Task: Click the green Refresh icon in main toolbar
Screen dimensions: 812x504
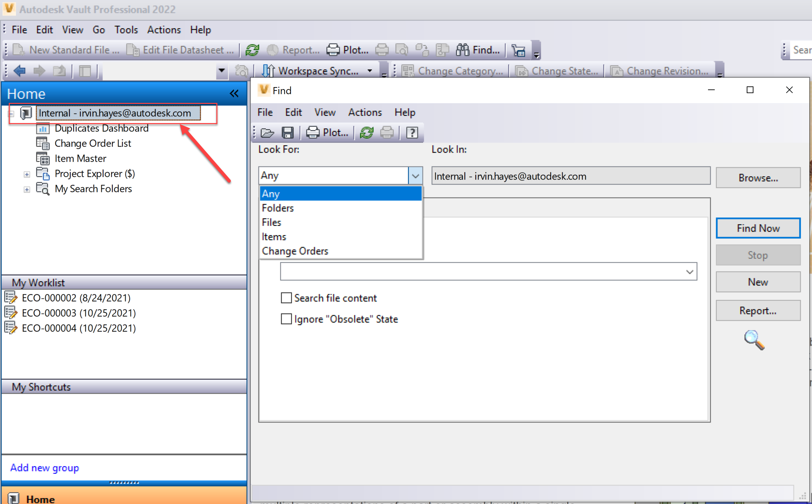Action: point(252,50)
